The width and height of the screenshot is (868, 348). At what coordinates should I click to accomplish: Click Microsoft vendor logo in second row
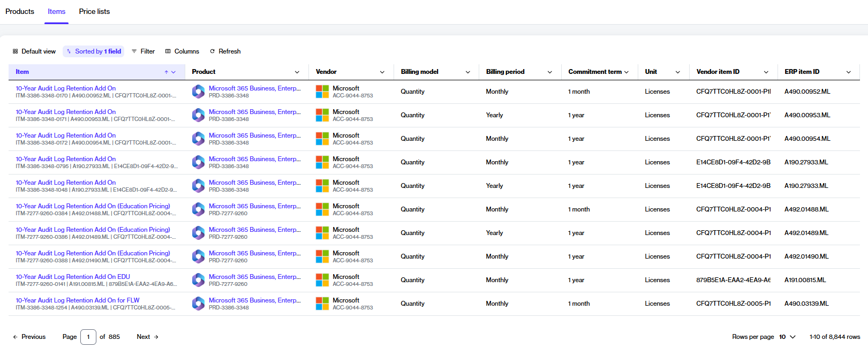click(322, 115)
